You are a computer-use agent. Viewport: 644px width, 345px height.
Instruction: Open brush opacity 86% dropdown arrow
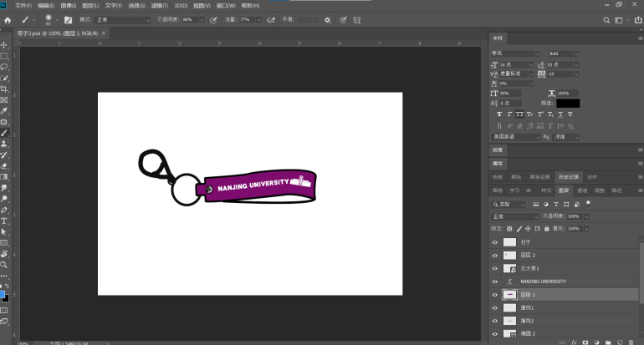tap(202, 20)
